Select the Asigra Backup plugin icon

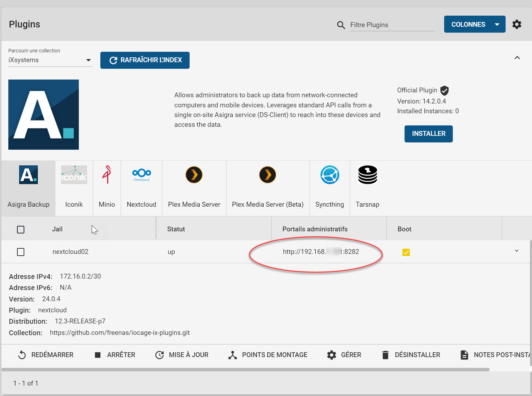[x=28, y=175]
